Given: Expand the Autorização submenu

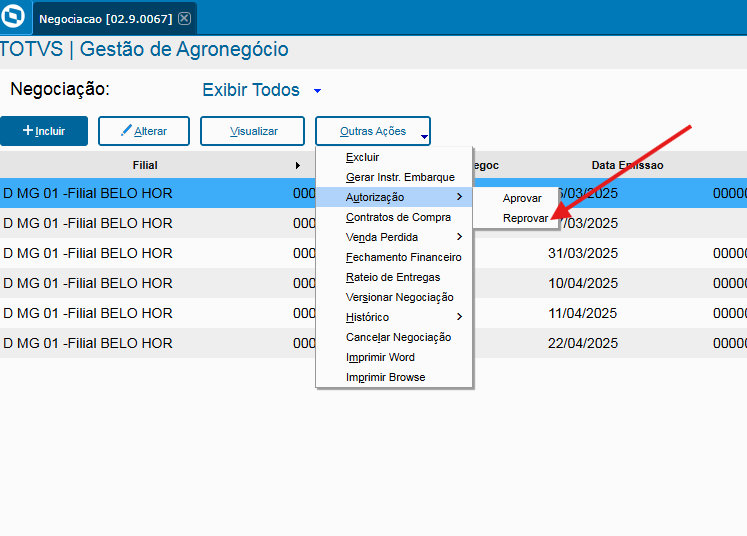Looking at the screenshot, I should [394, 197].
